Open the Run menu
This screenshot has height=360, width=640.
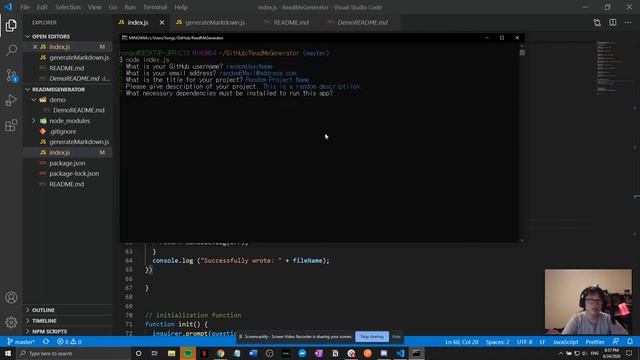(x=130, y=7)
